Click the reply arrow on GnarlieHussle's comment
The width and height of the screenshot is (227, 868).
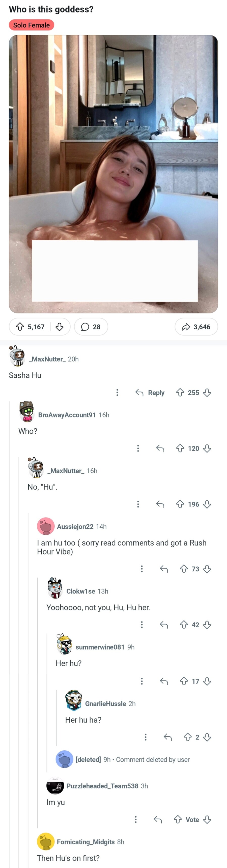click(168, 737)
